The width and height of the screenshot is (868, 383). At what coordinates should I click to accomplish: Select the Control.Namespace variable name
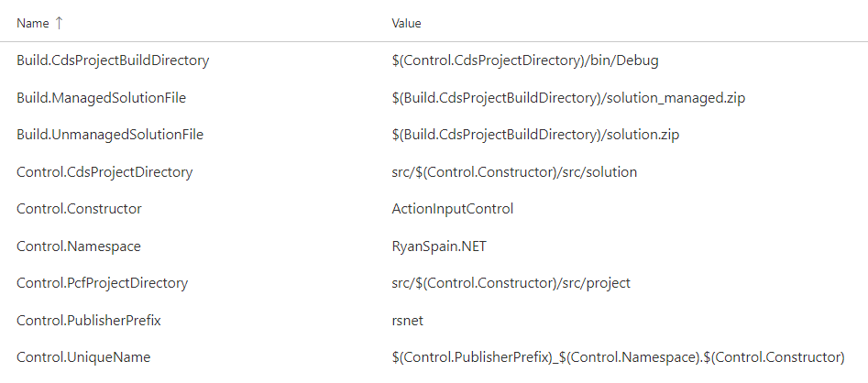(79, 246)
